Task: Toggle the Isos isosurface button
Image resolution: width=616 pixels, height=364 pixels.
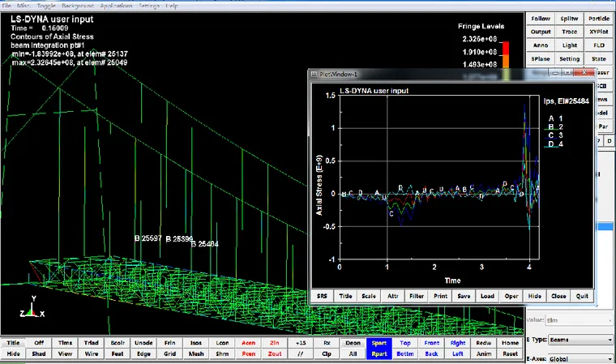Action: click(196, 343)
